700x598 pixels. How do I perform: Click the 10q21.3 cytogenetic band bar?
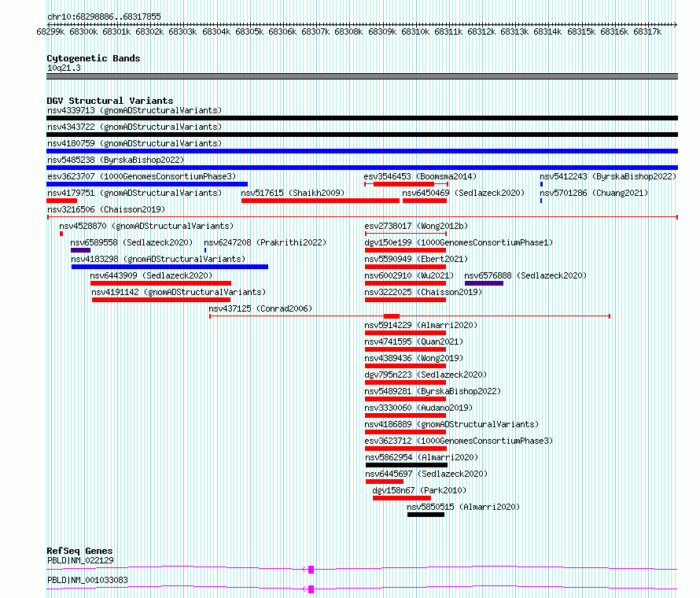pos(362,76)
